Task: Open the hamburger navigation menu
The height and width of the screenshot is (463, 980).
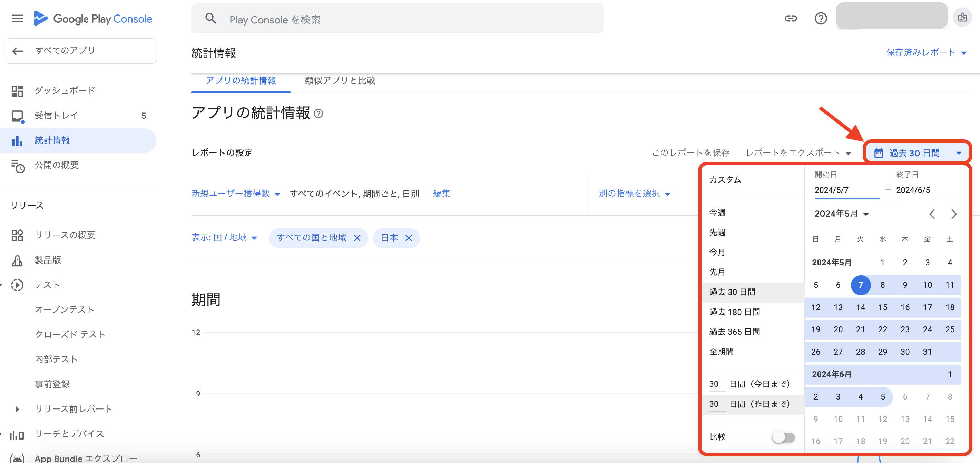Action: 17,18
